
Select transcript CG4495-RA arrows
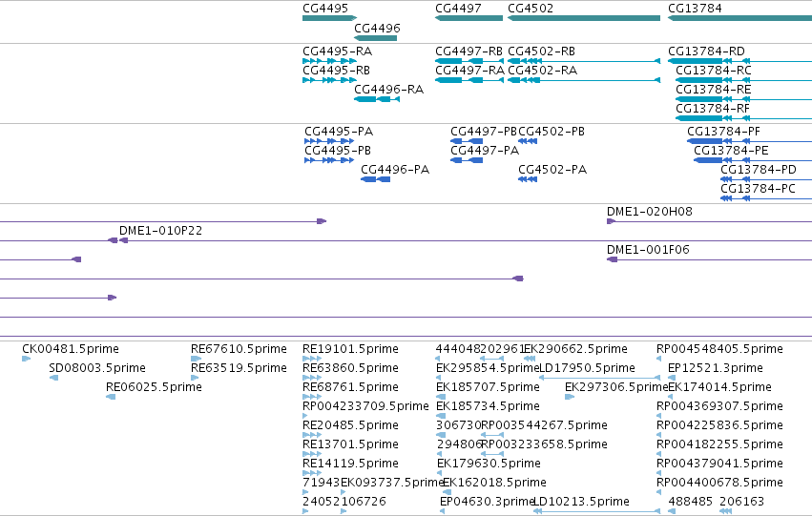(329, 61)
